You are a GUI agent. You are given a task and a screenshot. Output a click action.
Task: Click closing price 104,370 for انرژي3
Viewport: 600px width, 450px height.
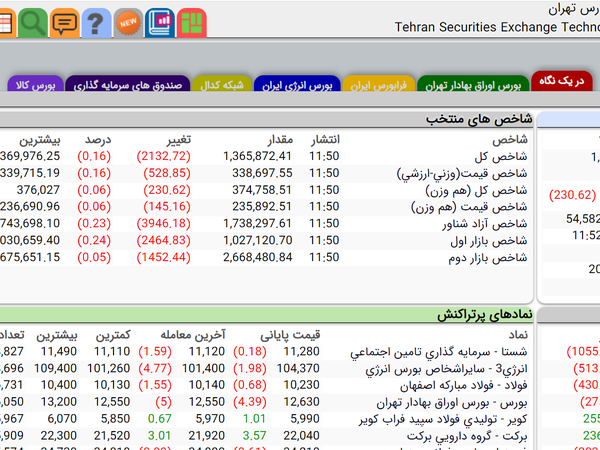pos(298,368)
